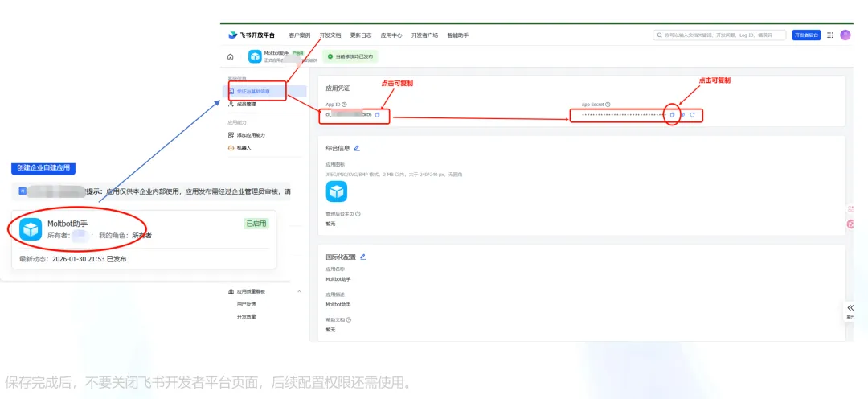Click the 开发者后台 button
868x399 pixels.
pos(806,35)
